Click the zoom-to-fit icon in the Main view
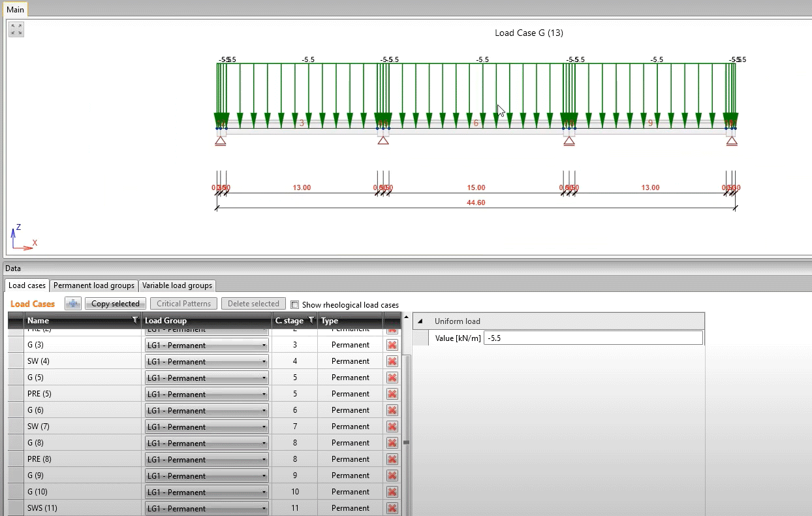Image resolution: width=812 pixels, height=516 pixels. pyautogui.click(x=16, y=29)
